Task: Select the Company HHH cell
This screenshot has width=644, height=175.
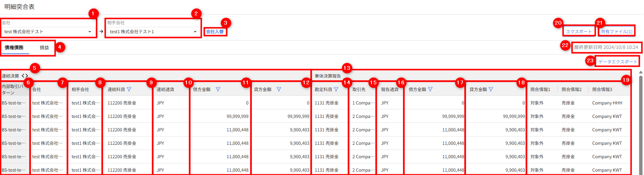Action: 607,103
